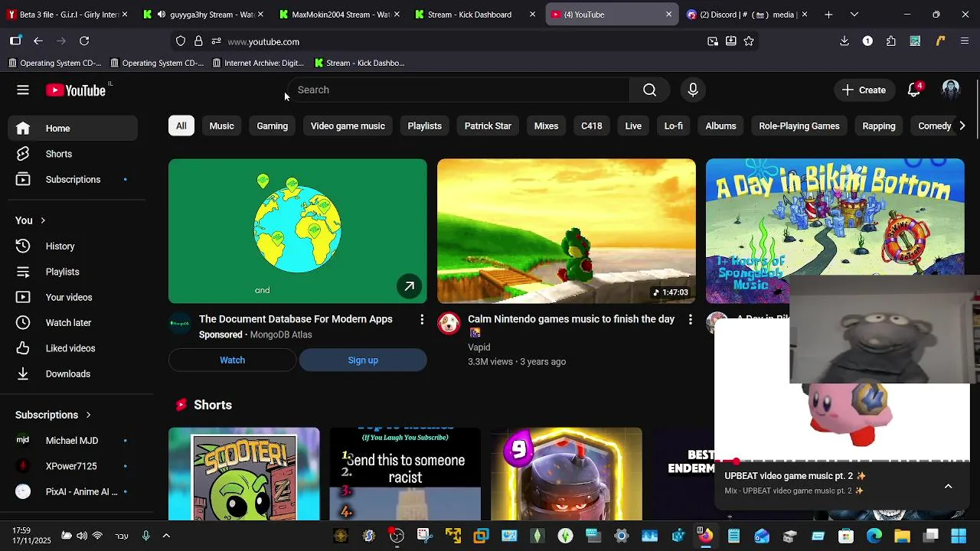Open watch History in the sidebar

click(73, 246)
